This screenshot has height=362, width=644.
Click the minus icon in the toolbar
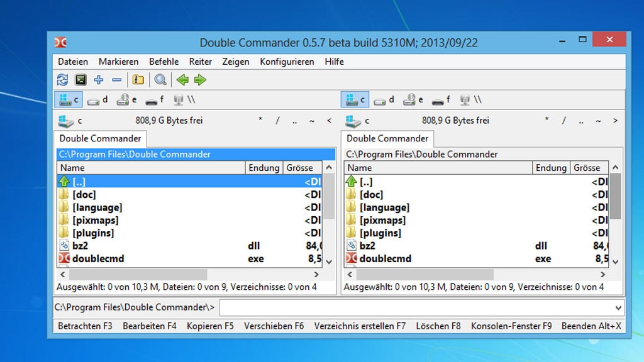tap(116, 80)
